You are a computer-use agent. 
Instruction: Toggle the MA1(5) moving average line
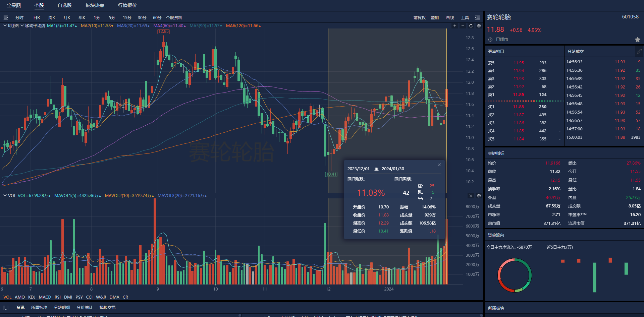62,26
